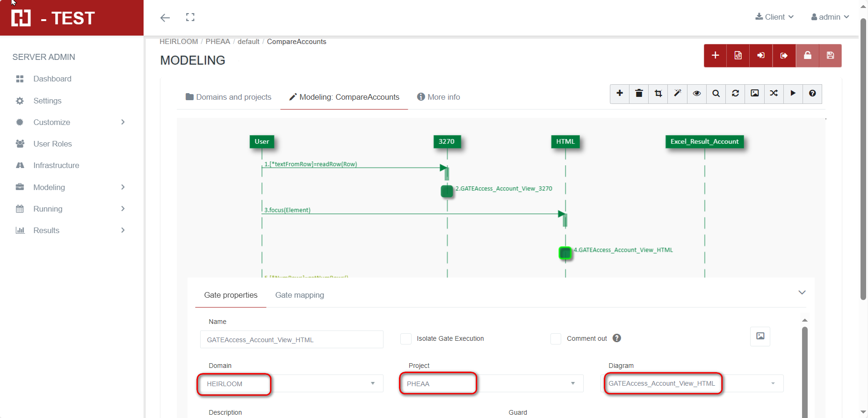Click the magic wand icon
The height and width of the screenshot is (418, 868).
677,94
